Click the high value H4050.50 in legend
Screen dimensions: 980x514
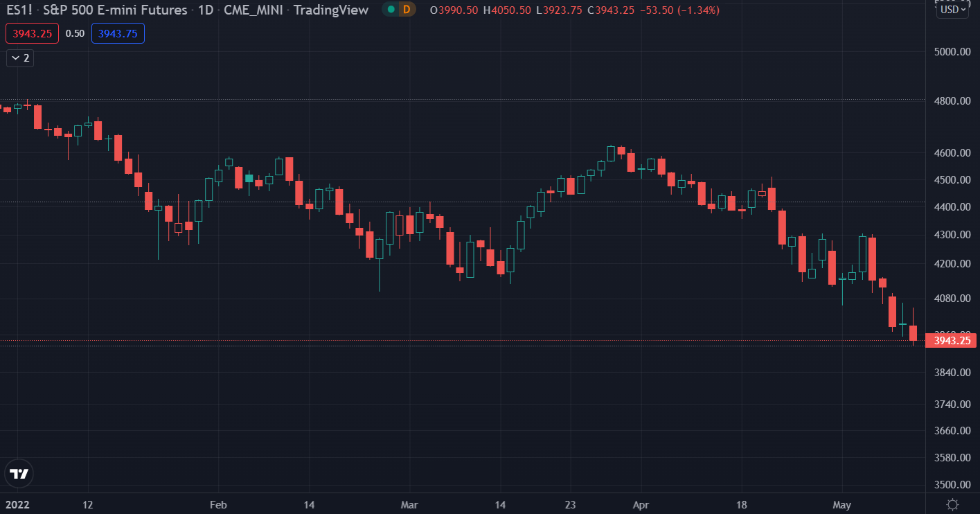pyautogui.click(x=507, y=10)
